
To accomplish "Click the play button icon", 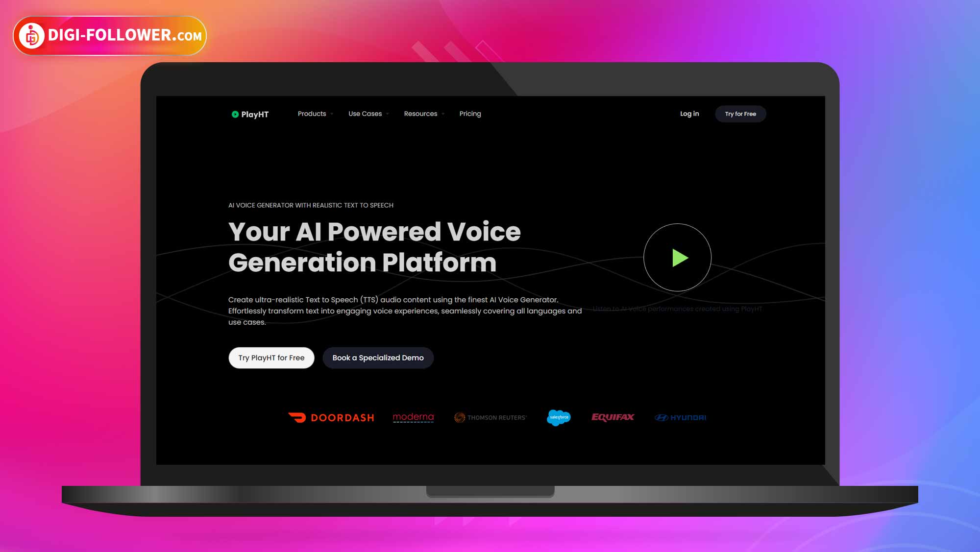I will click(x=677, y=257).
